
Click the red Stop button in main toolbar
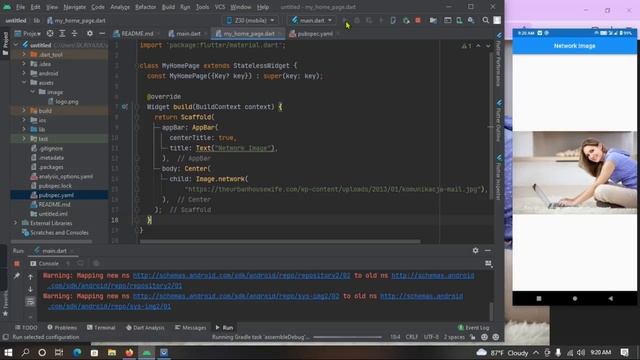pos(418,20)
